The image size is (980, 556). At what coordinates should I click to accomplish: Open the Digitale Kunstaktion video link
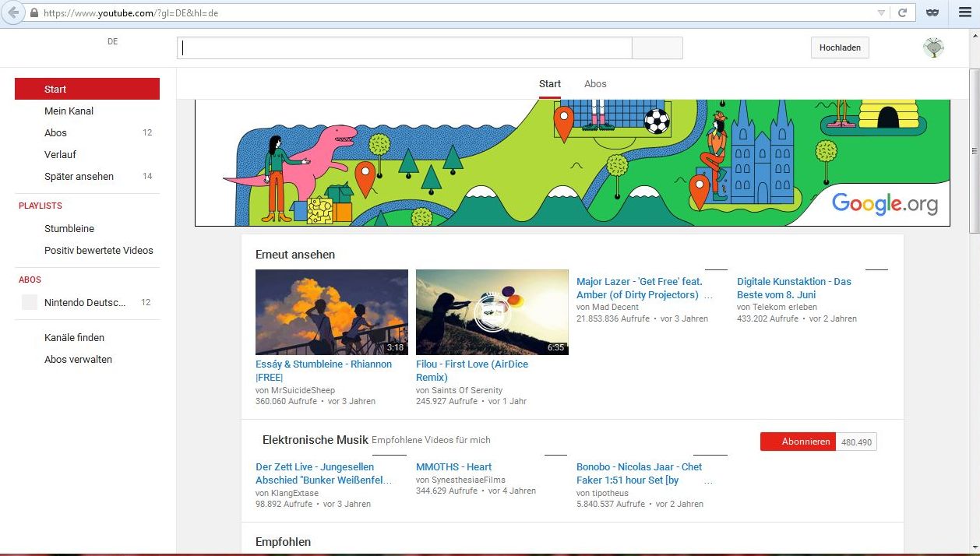(x=795, y=288)
